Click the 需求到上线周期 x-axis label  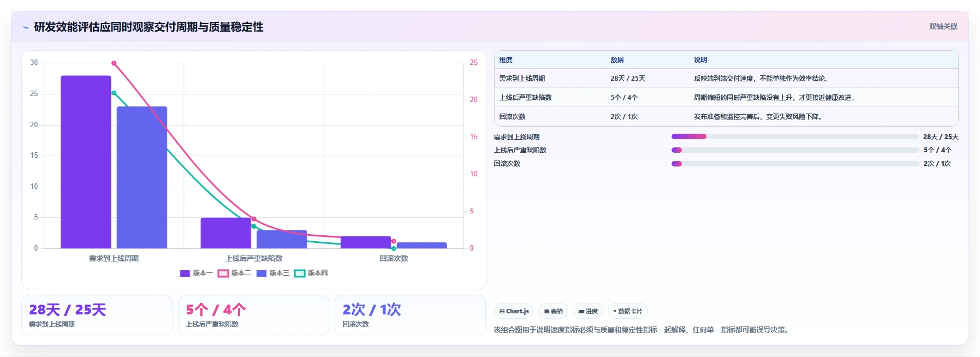tap(114, 258)
